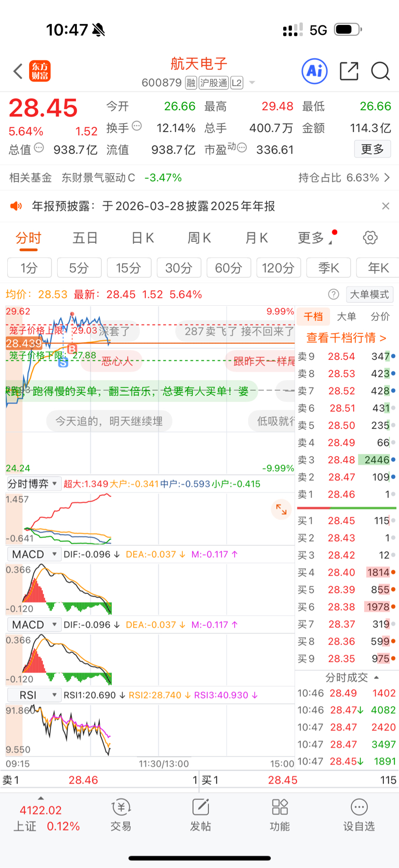Open 交易 in the bottom bar

[x=121, y=815]
